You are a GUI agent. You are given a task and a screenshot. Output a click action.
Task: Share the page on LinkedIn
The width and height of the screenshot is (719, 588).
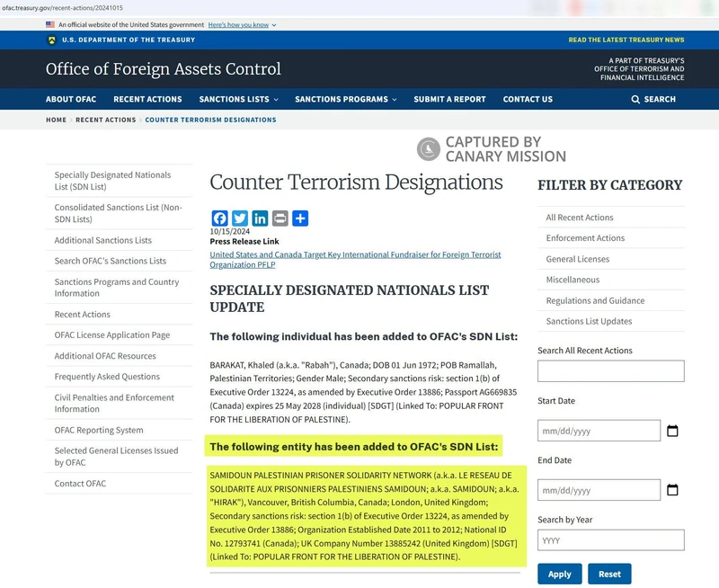260,218
